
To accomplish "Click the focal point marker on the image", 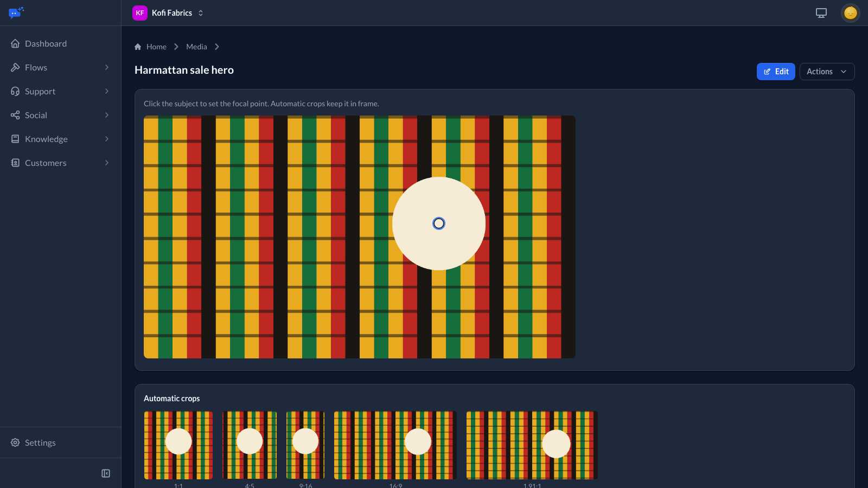I will click(x=439, y=223).
